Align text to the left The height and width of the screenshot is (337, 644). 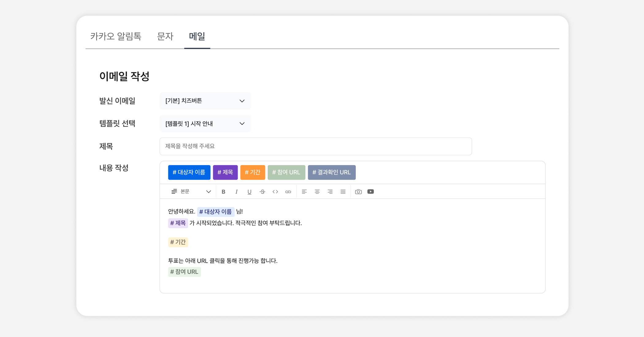(304, 192)
